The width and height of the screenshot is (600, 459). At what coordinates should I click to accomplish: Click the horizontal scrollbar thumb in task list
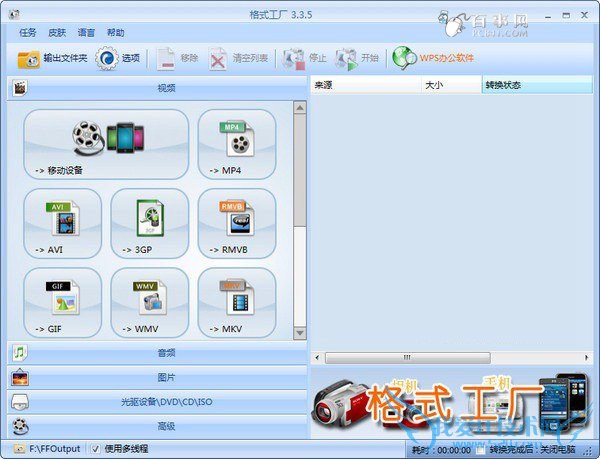[408, 358]
